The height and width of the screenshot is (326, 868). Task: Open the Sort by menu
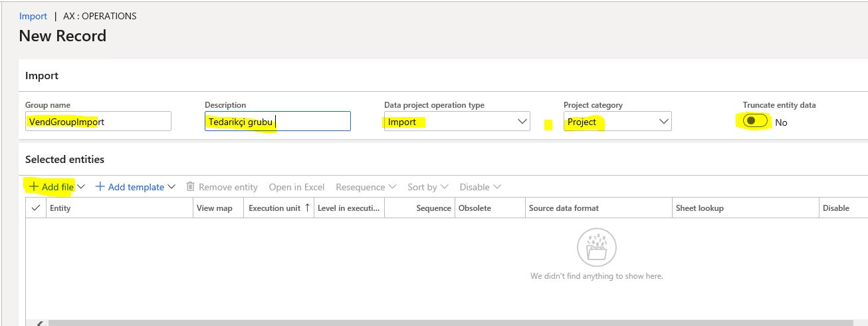(x=428, y=187)
